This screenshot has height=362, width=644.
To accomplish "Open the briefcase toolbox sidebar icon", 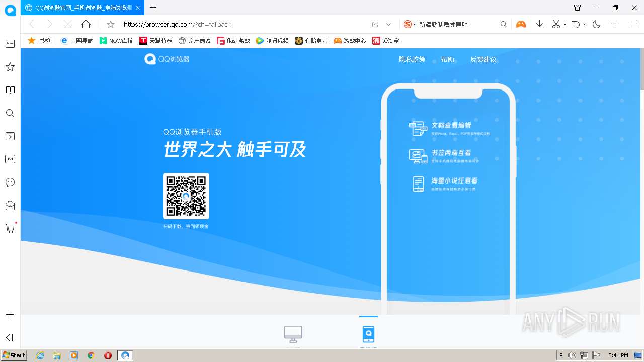I will pyautogui.click(x=10, y=205).
